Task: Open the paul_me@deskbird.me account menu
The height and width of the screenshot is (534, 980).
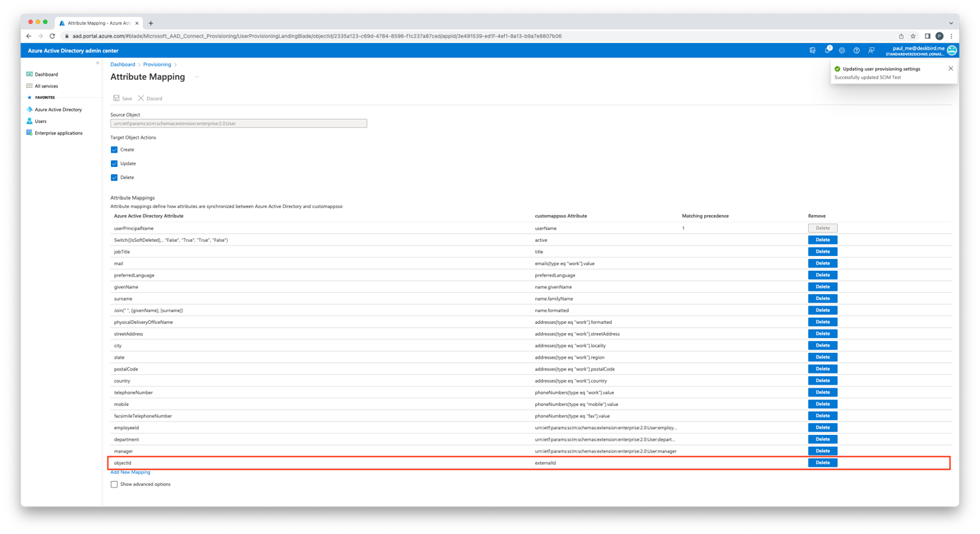Action: [921, 51]
